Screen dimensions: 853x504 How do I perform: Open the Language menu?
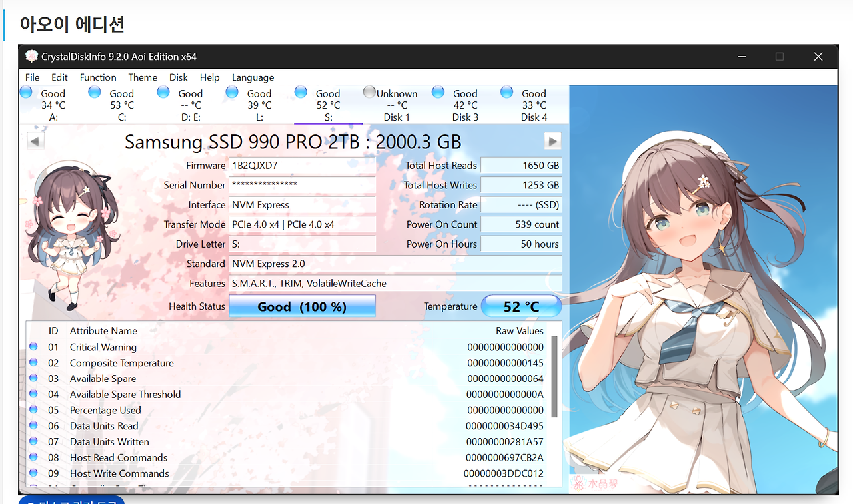[x=252, y=77]
